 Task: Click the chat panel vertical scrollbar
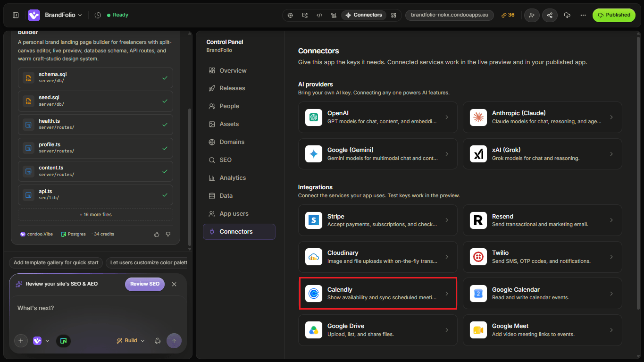tap(190, 177)
